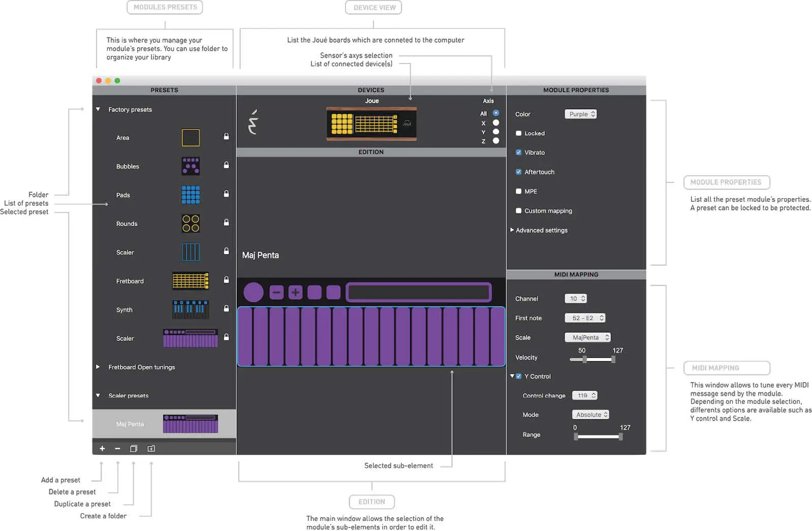Open the Mode dropdown showing Absolute
The height and width of the screenshot is (531, 812).
coord(590,415)
